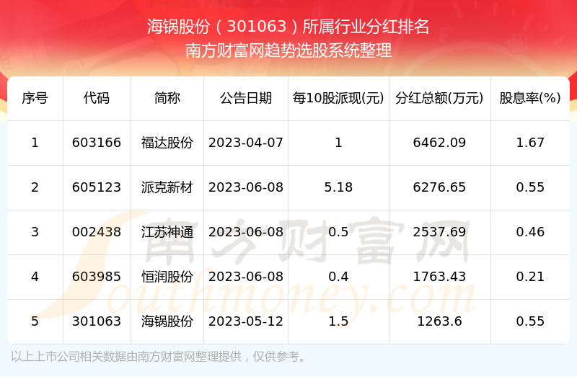Open the 恒润股份 stock name
This screenshot has height=392, width=577.
(x=167, y=277)
